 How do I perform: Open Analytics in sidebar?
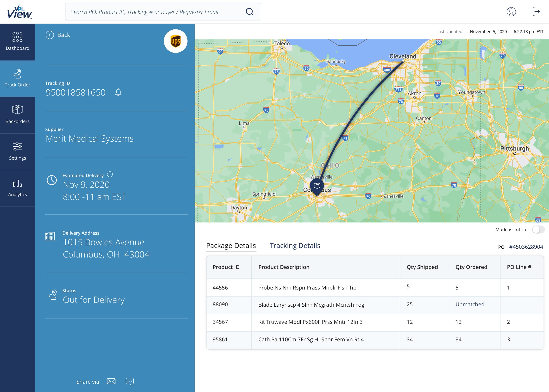coord(17,188)
